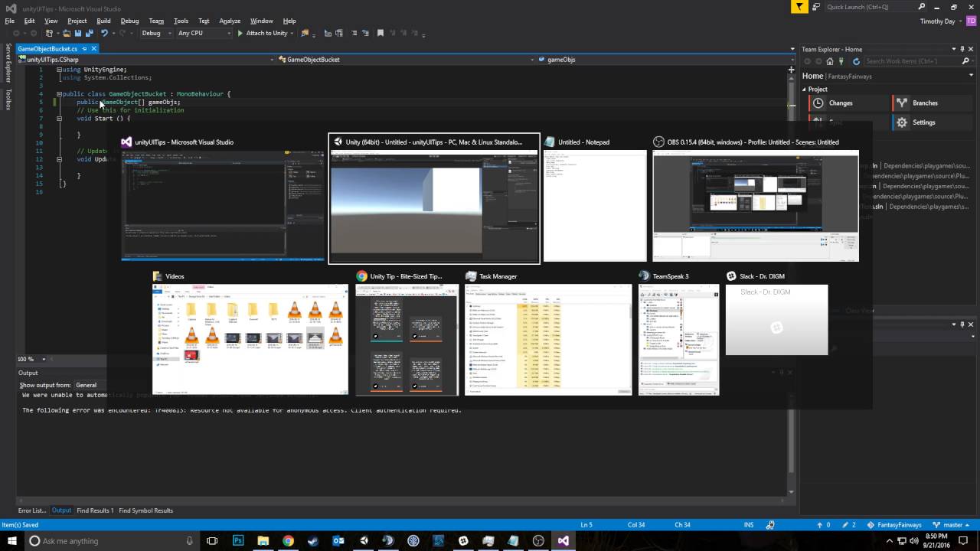Image resolution: width=980 pixels, height=551 pixels.
Task: Open the Debug configuration dropdown
Action: [x=155, y=34]
